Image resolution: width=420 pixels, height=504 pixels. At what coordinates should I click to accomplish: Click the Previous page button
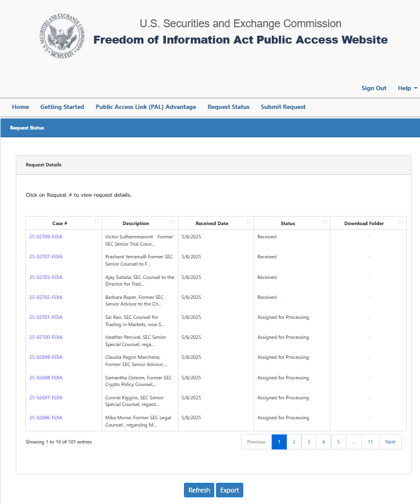pyautogui.click(x=257, y=442)
